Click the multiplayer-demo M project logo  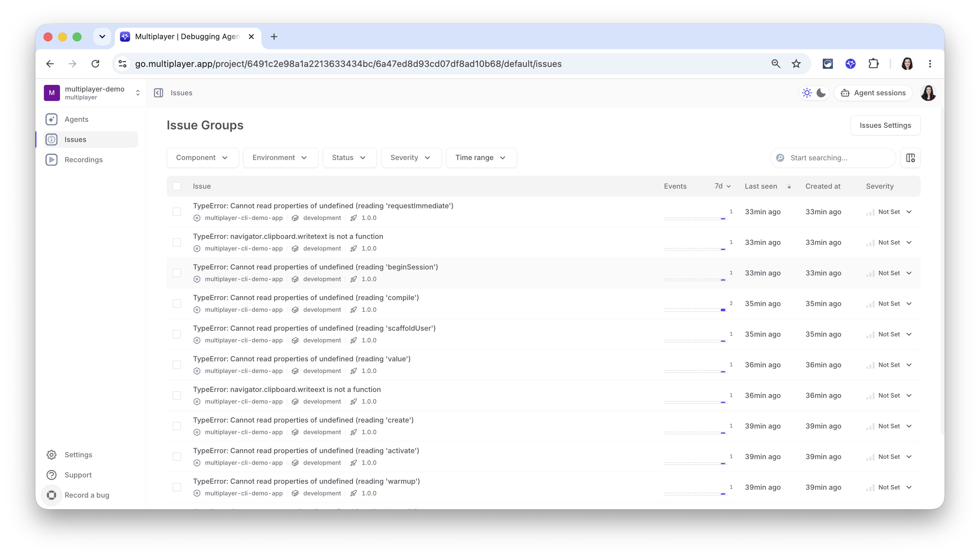[51, 93]
